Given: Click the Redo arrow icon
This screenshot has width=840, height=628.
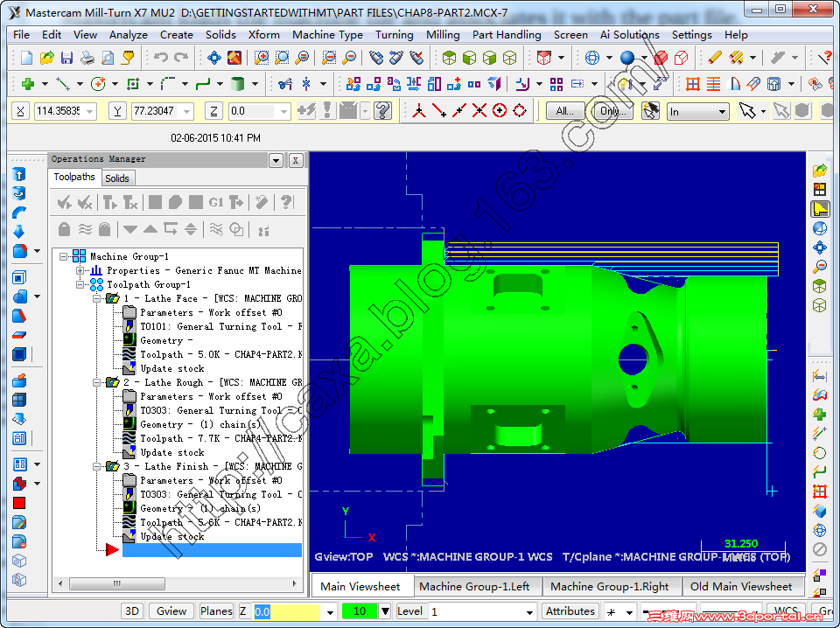Looking at the screenshot, I should point(182,57).
